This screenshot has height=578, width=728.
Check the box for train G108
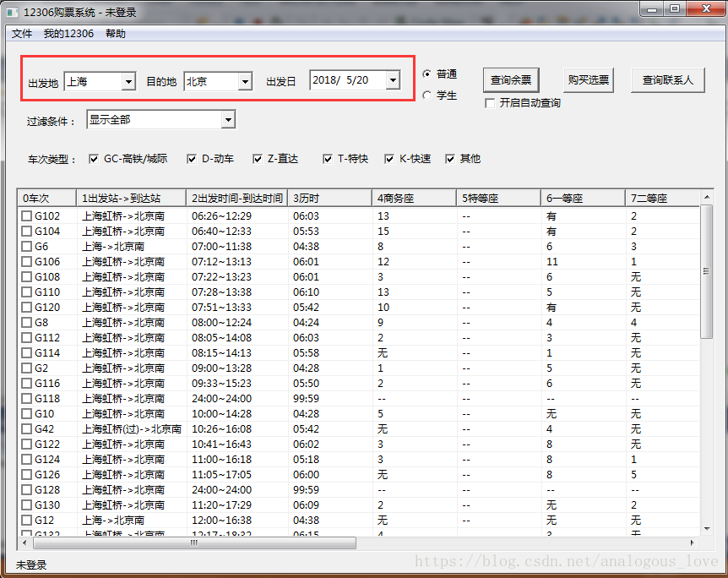pyautogui.click(x=27, y=277)
